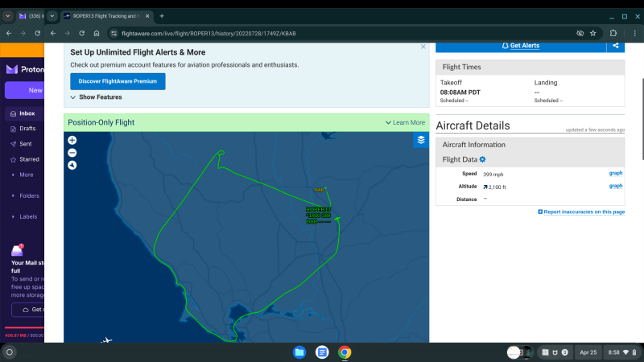This screenshot has height=362, width=644.
Task: Click the Proton logo in sidebar
Action: [x=25, y=69]
